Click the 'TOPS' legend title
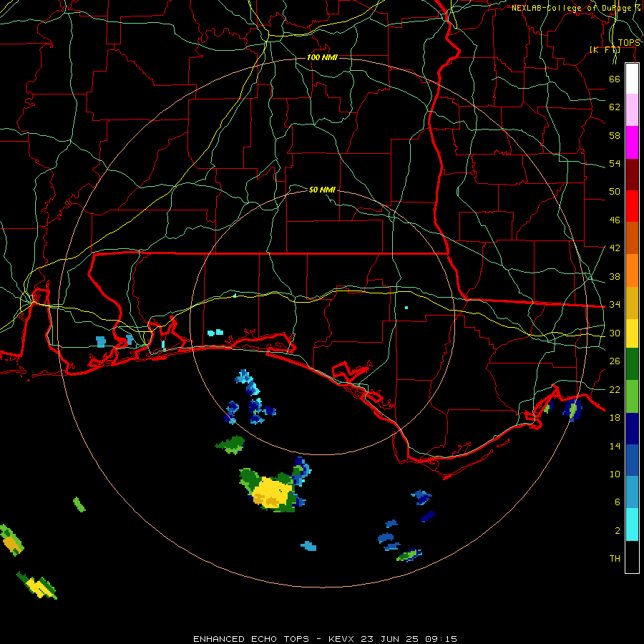Image resolution: width=644 pixels, height=644 pixels. pos(629,43)
